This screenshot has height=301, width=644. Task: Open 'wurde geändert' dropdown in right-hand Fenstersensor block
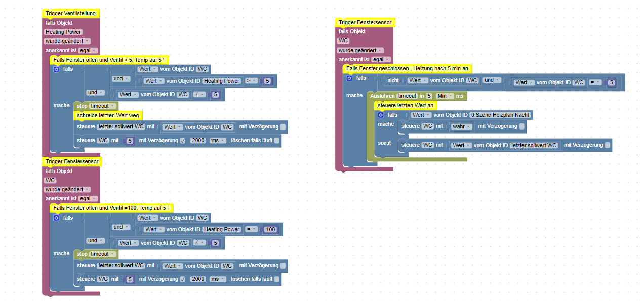point(360,51)
